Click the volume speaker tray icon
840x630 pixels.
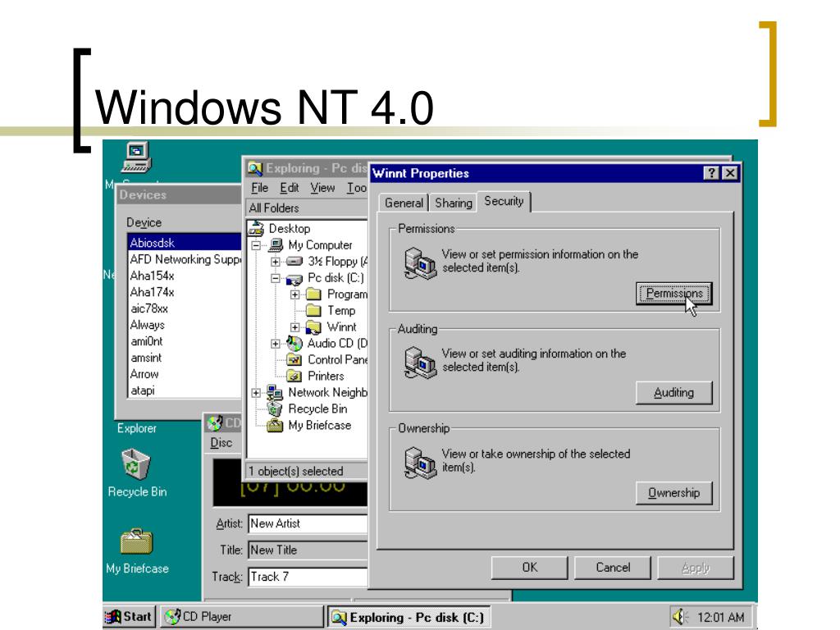click(x=680, y=617)
